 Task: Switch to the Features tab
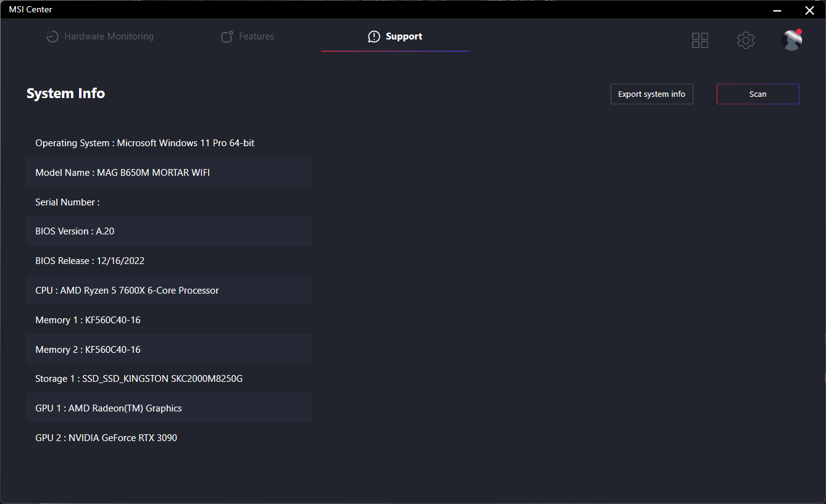pyautogui.click(x=248, y=36)
